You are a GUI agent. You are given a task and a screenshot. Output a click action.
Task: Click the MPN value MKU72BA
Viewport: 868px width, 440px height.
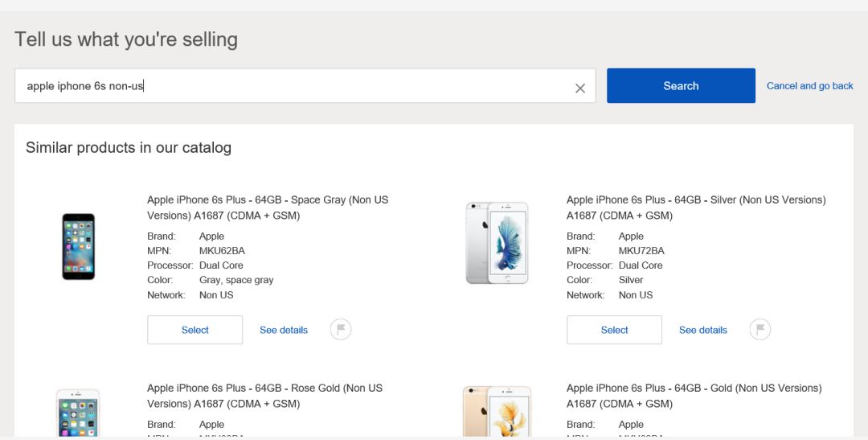(x=641, y=250)
